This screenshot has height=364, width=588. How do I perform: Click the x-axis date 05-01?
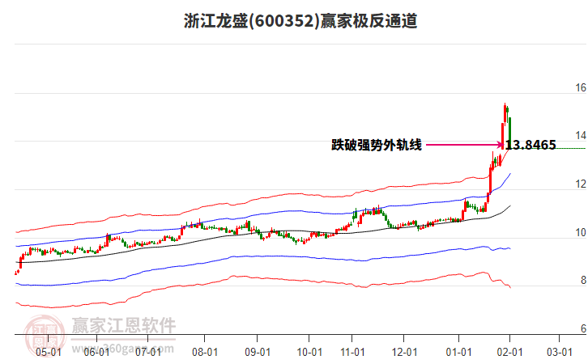[x=49, y=352]
